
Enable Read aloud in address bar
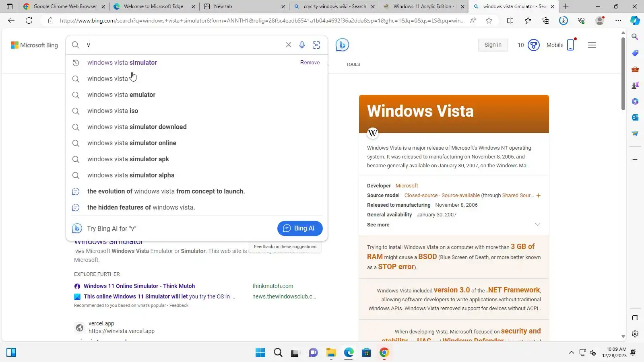point(473,21)
